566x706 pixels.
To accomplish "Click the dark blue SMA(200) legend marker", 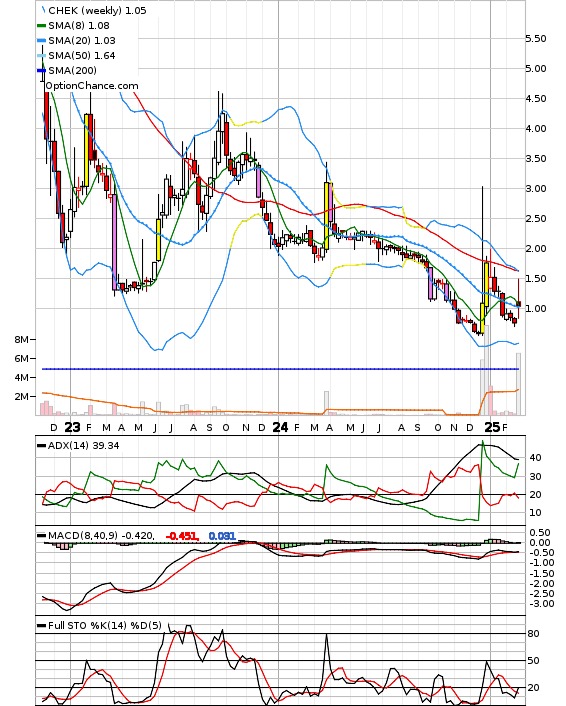I will (41, 71).
